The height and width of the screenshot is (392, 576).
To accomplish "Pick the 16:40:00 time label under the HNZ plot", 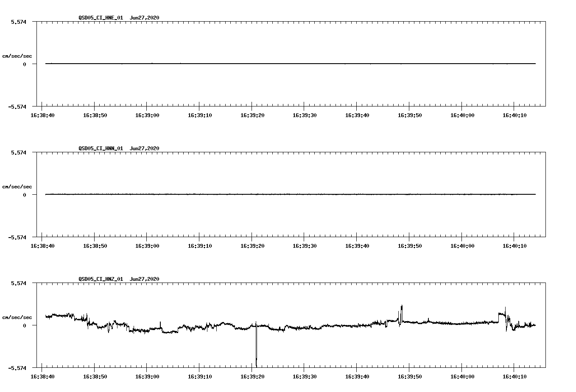I will (x=462, y=376).
